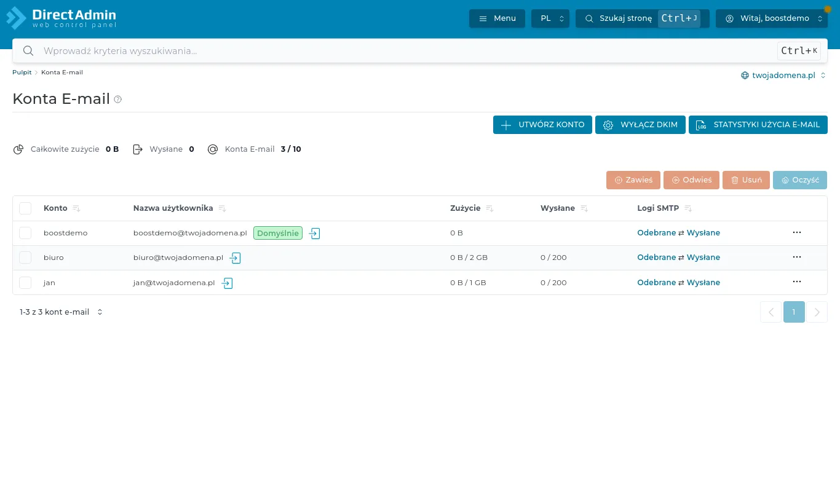Select the boostdemo account checkbox
Viewport: 840px width, 504px height.
pyautogui.click(x=25, y=233)
